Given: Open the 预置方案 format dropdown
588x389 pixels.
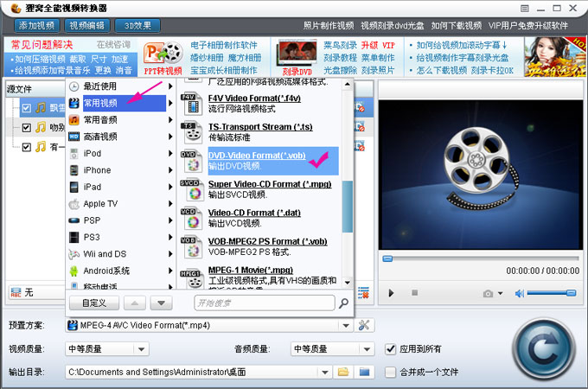Looking at the screenshot, I should (345, 325).
